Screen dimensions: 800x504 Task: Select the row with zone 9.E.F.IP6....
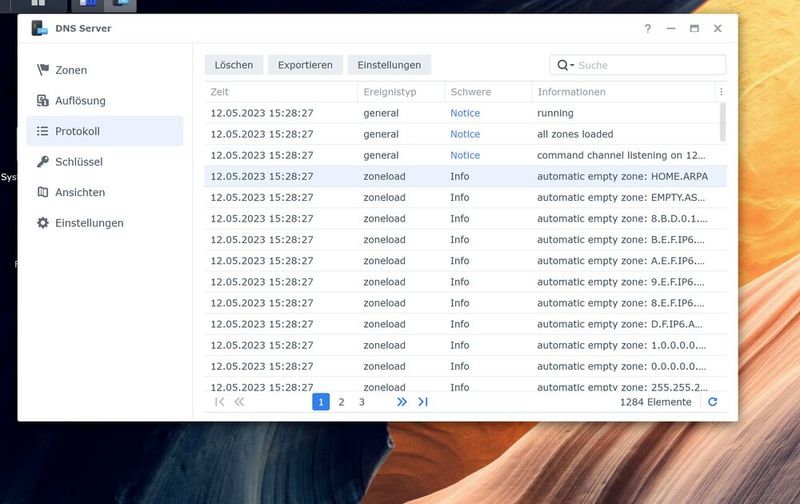[x=465, y=282]
